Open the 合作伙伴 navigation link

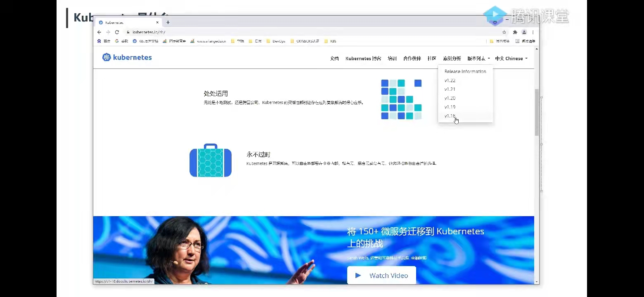pyautogui.click(x=412, y=59)
